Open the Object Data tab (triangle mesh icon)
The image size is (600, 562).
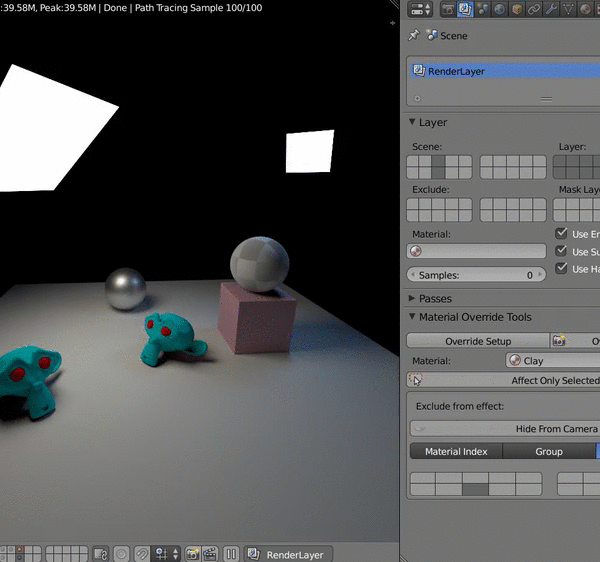click(x=568, y=9)
